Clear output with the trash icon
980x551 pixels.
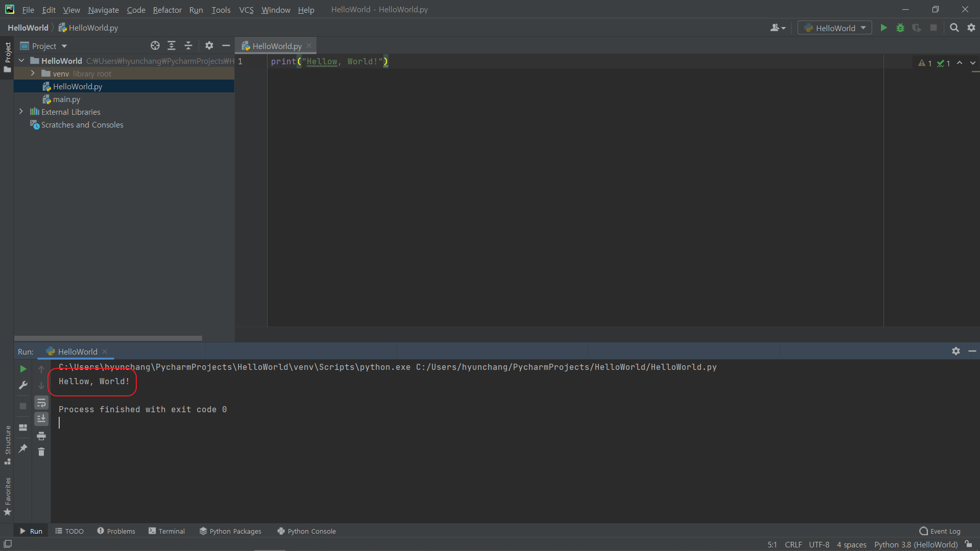[x=41, y=452]
